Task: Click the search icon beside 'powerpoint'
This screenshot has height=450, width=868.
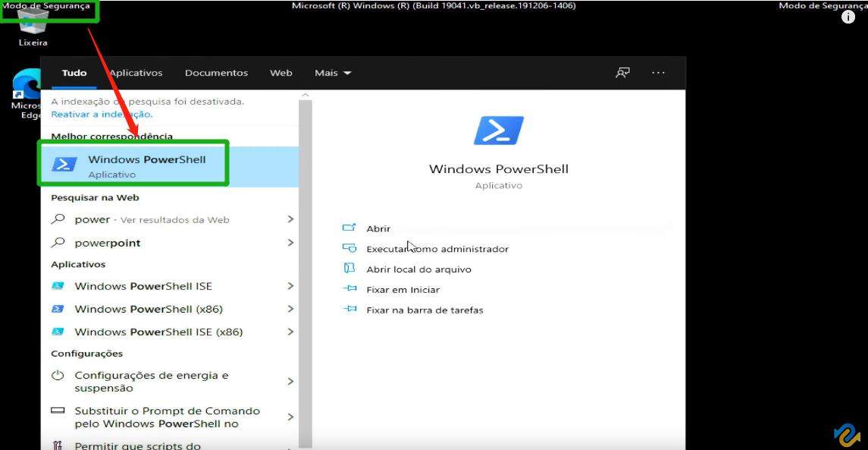Action: 58,242
